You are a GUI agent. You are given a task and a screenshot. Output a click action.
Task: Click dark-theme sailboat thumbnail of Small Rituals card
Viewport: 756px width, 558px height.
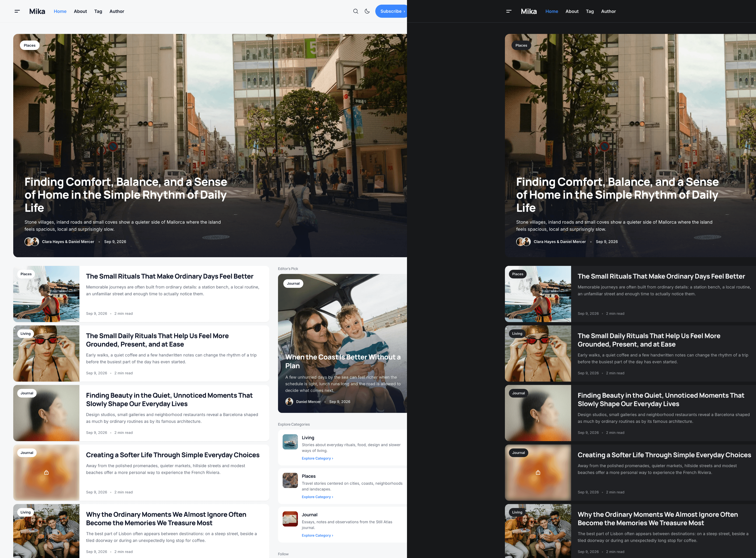pos(538,294)
